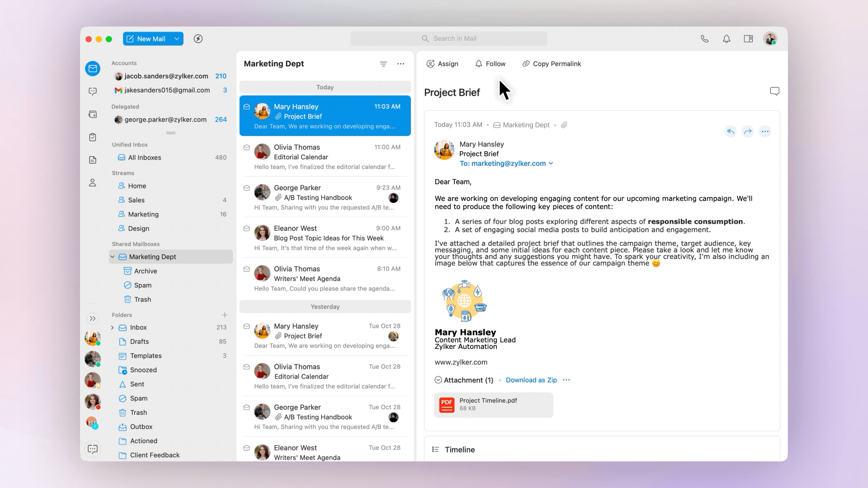Click the forward arrow icon
This screenshot has height=488, width=868.
[x=748, y=131]
